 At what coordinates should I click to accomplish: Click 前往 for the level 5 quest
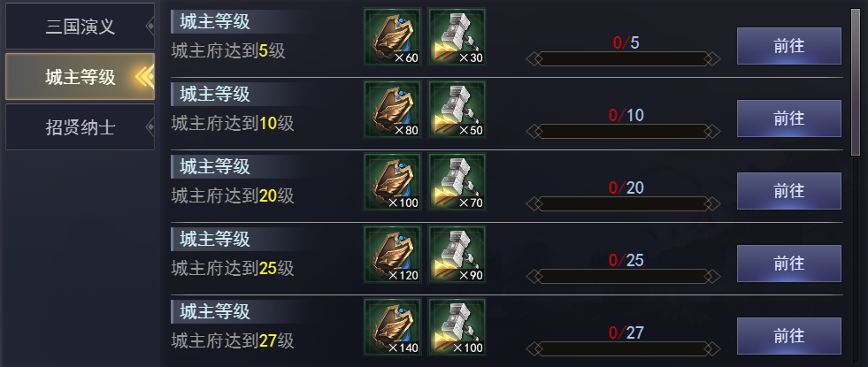coord(789,46)
